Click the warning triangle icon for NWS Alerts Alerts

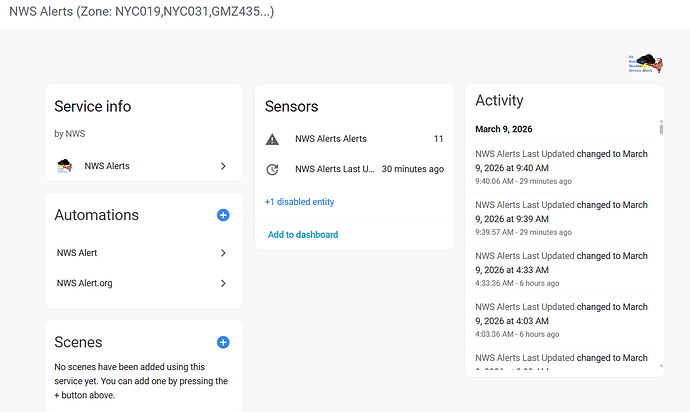pyautogui.click(x=272, y=139)
